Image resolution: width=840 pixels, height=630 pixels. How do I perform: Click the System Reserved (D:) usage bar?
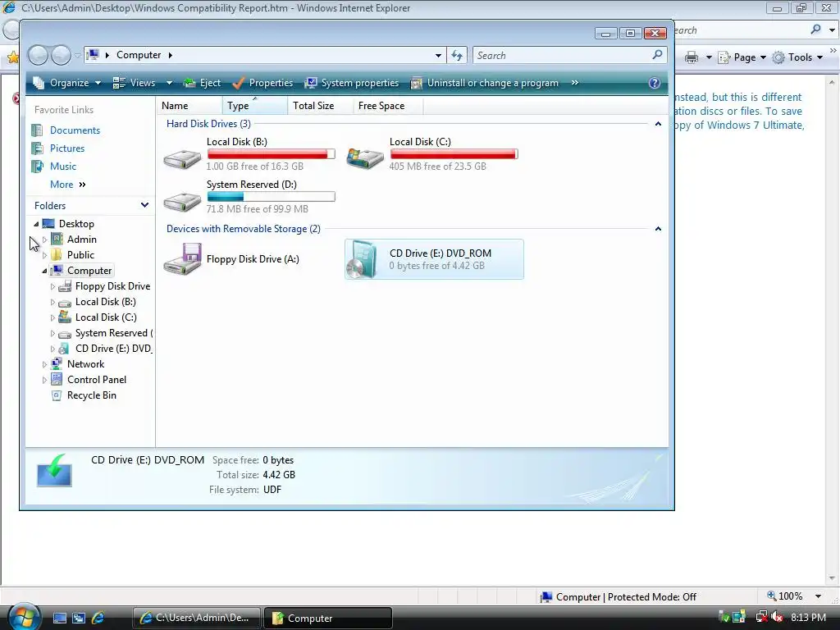point(271,197)
